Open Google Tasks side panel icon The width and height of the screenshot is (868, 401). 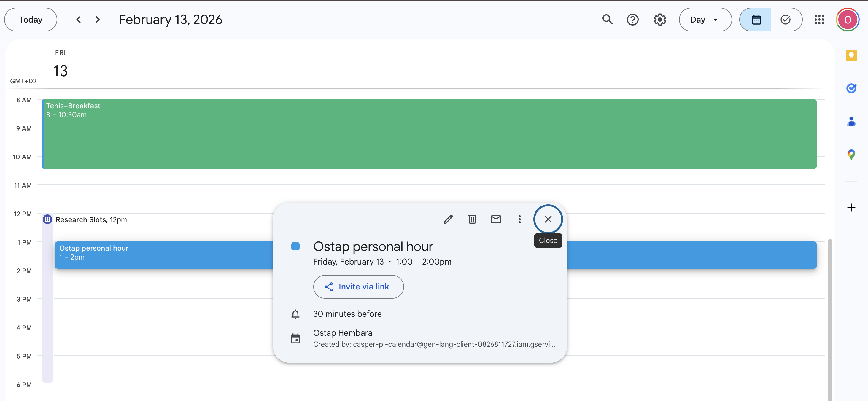point(851,88)
